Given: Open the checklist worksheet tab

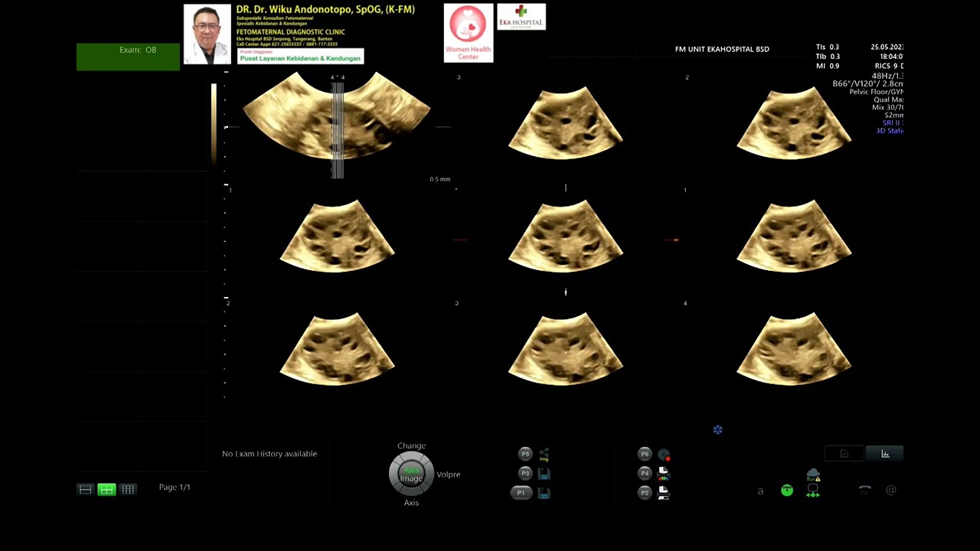Looking at the screenshot, I should point(844,454).
